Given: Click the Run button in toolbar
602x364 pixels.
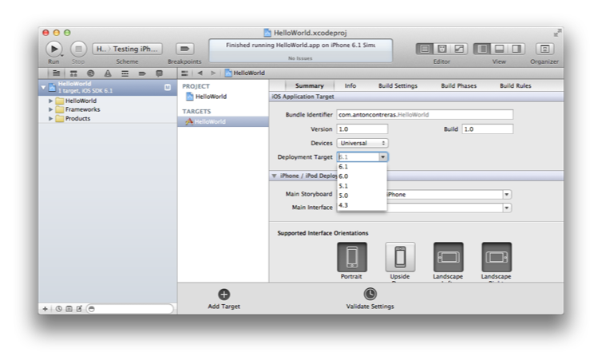Looking at the screenshot, I should point(54,49).
